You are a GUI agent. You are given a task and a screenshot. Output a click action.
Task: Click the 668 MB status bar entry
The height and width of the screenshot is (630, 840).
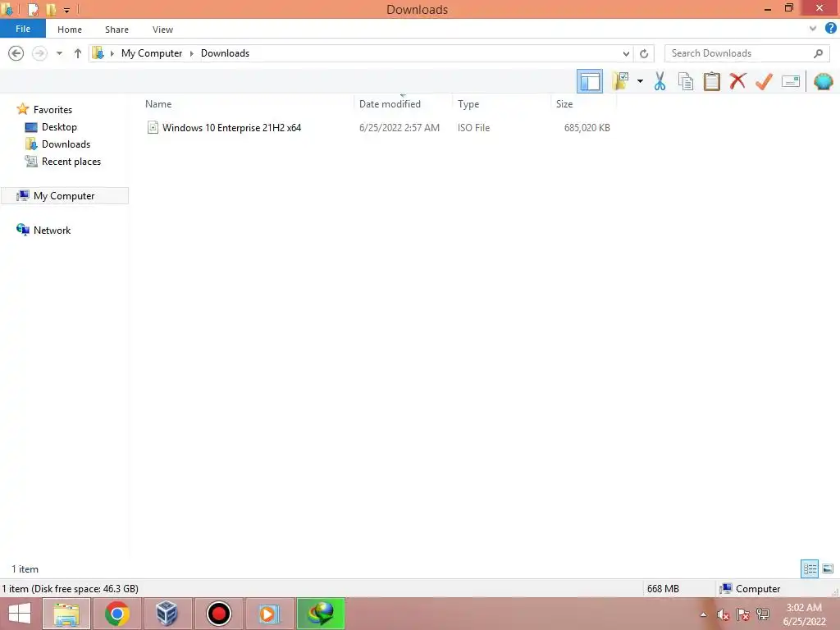[x=663, y=589]
